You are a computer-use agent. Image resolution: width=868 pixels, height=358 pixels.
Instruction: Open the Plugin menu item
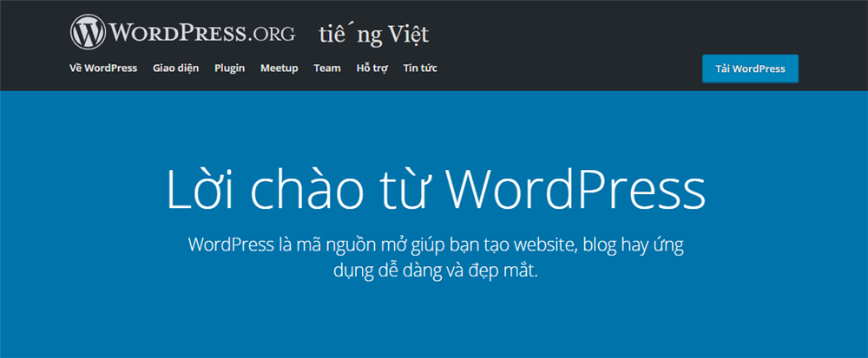click(x=229, y=68)
